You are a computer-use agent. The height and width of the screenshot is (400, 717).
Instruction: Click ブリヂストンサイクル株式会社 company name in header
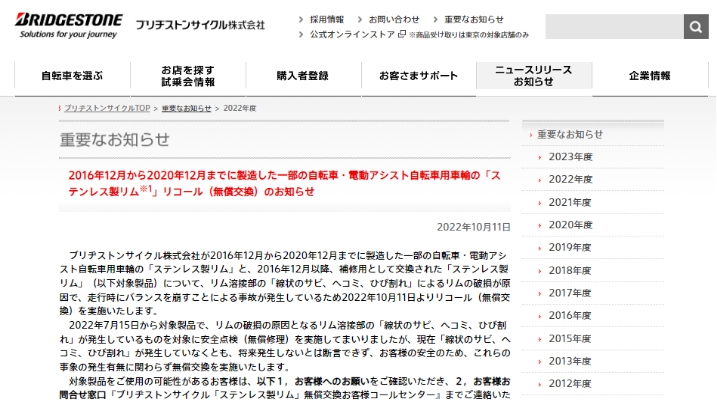pos(200,25)
